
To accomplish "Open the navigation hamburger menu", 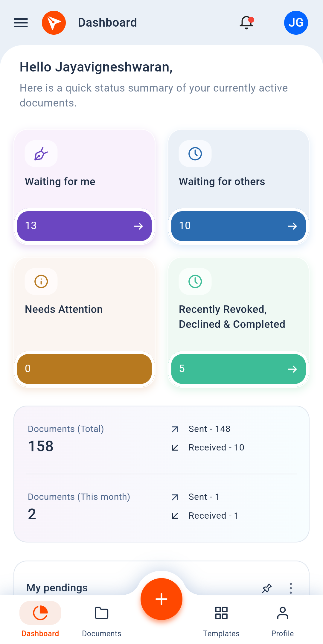I will pyautogui.click(x=21, y=23).
